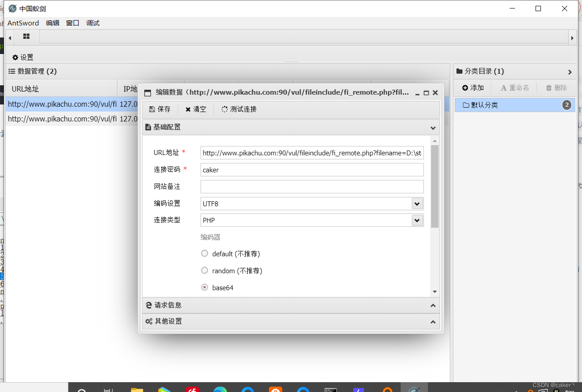Viewport: 582px width, 392px height.
Task: Select the default (不推荐) encoder
Action: (205, 253)
